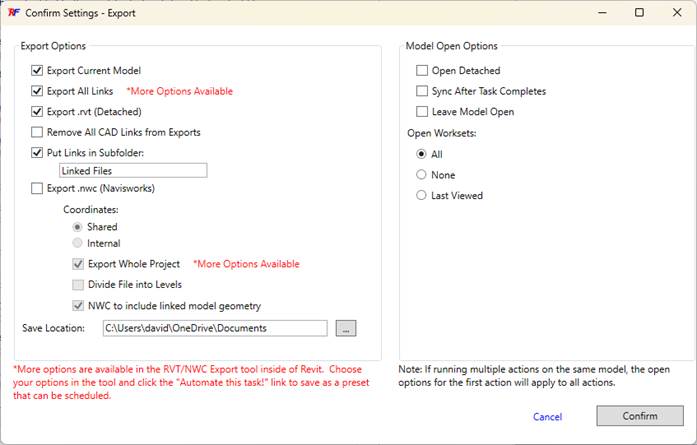The width and height of the screenshot is (697, 445).
Task: Maximize the Confirm Settings window
Action: click(640, 14)
